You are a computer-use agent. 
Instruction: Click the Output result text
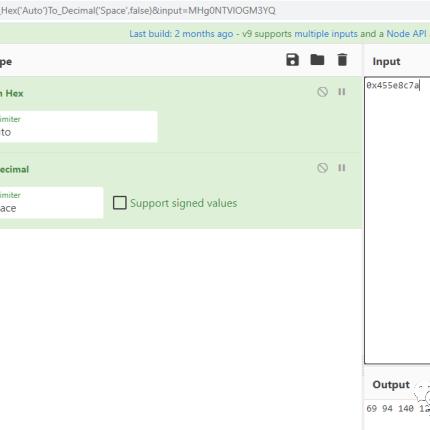point(398,408)
